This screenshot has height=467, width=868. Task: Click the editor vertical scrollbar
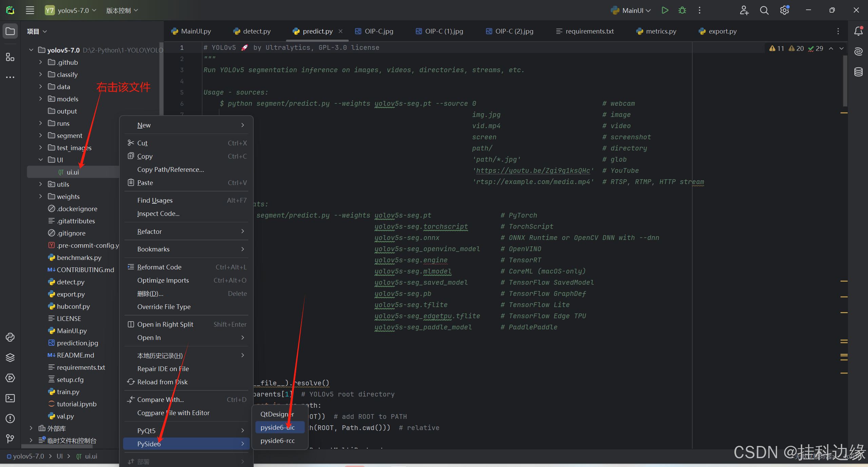click(x=845, y=81)
